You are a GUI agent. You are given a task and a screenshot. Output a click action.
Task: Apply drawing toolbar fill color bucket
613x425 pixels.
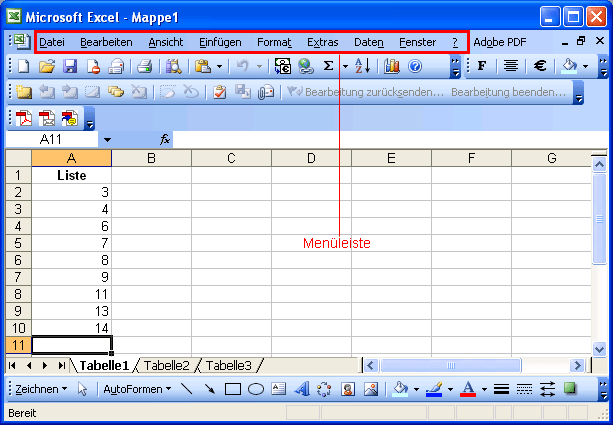point(400,389)
